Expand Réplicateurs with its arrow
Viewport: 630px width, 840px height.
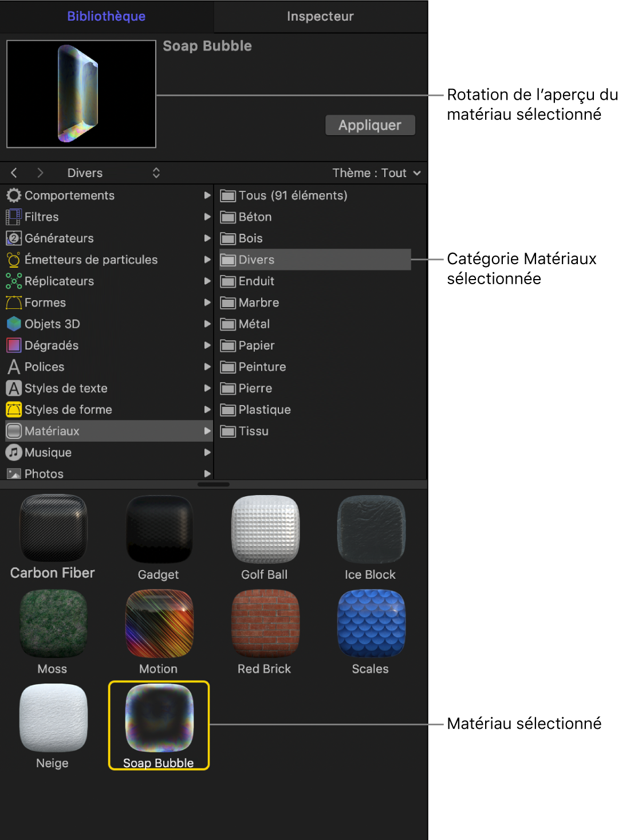[x=207, y=281]
